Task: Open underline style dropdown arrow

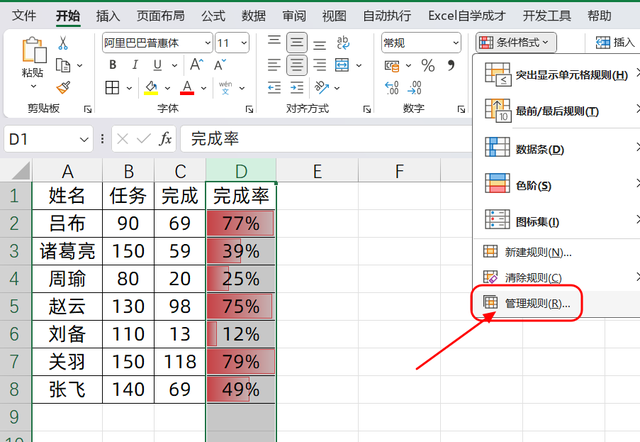Action: [174, 65]
